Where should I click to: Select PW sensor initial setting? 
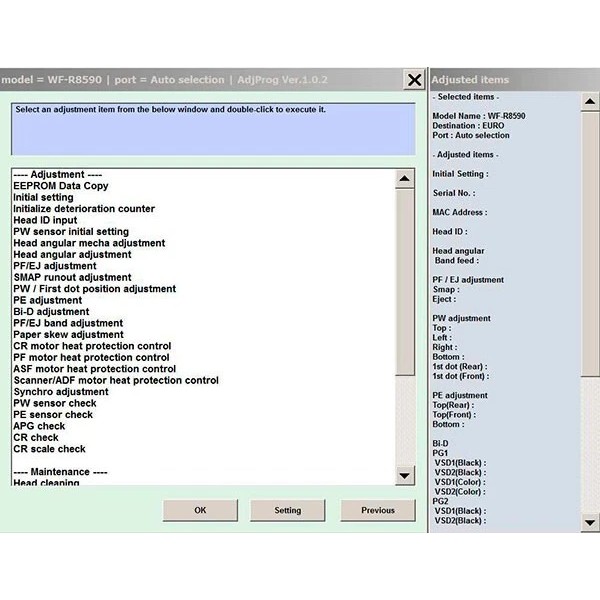[x=71, y=232]
